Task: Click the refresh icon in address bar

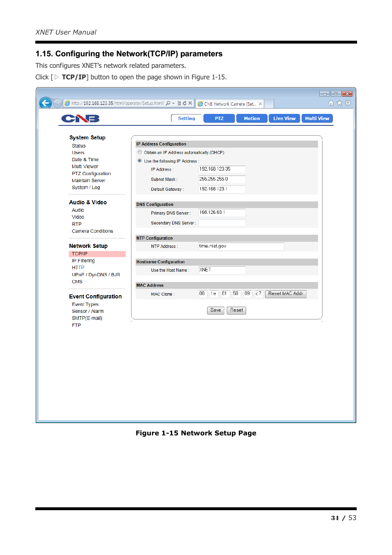Action: click(184, 103)
